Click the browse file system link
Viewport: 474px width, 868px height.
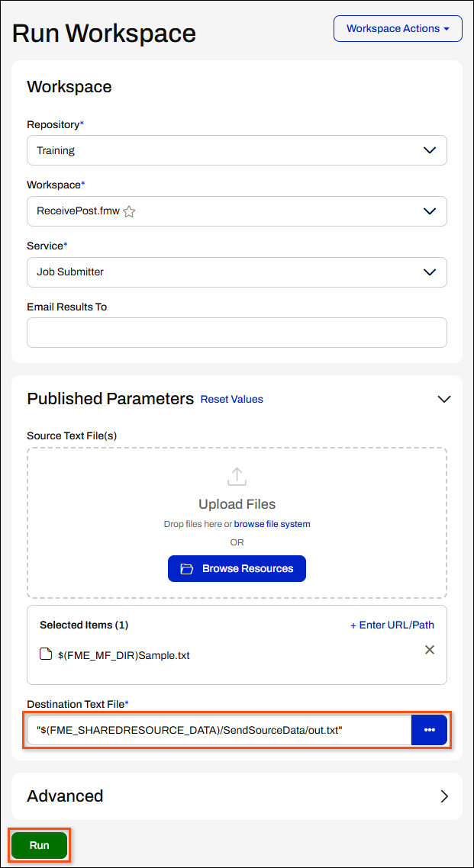(272, 524)
